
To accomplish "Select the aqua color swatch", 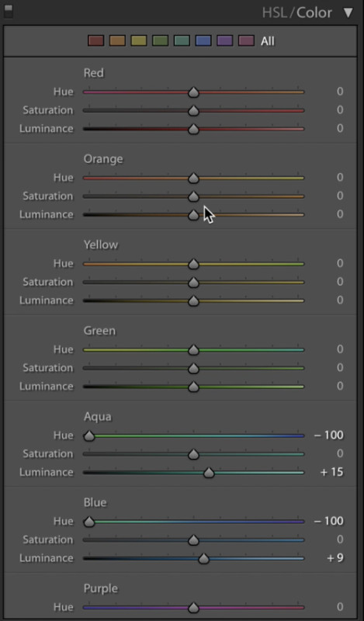I will (182, 41).
